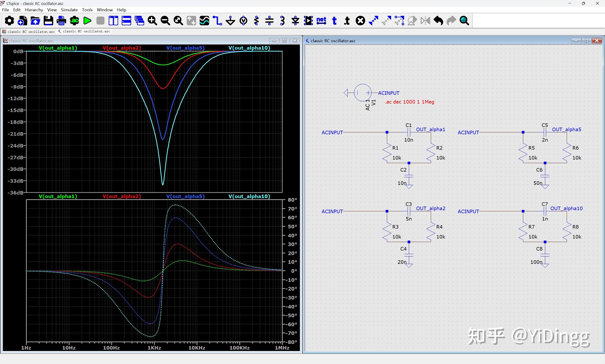Switch to the schematic document tab

(84, 31)
